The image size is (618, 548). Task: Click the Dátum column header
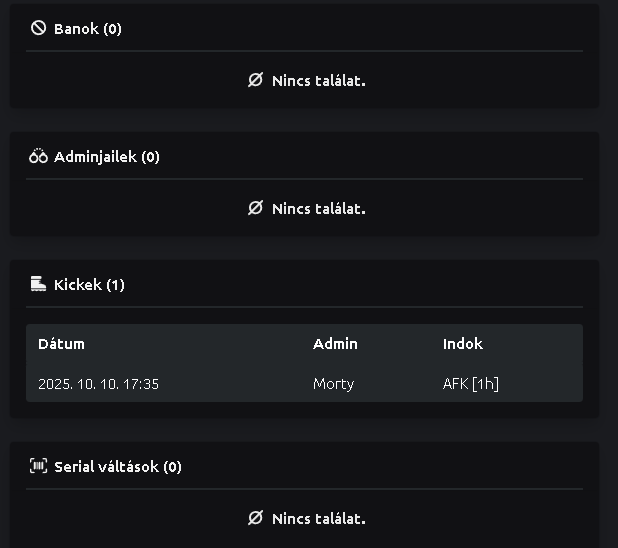(x=61, y=344)
